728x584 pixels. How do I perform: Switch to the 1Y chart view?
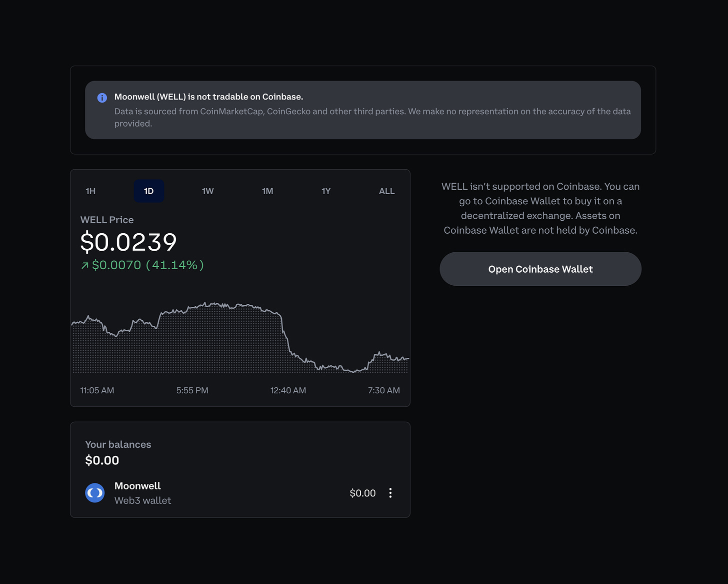(x=326, y=191)
